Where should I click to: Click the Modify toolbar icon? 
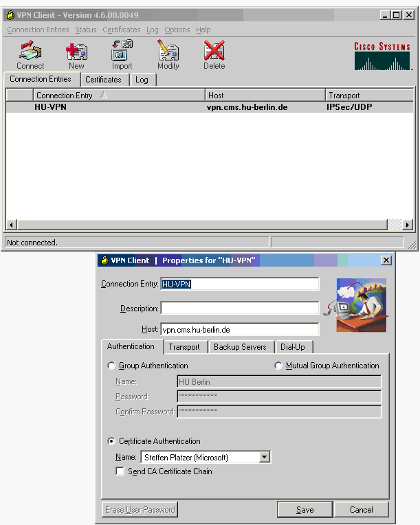[x=168, y=54]
